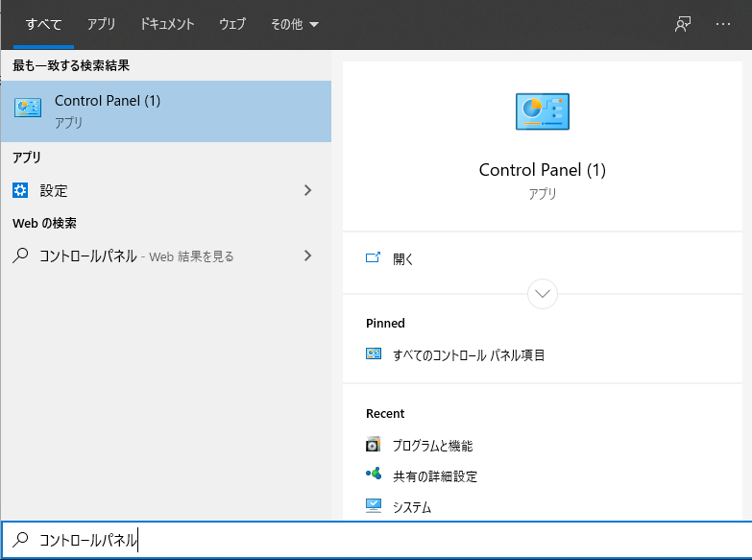752x560 pixels.
Task: Click the feedback person icon
Action: coord(683,24)
